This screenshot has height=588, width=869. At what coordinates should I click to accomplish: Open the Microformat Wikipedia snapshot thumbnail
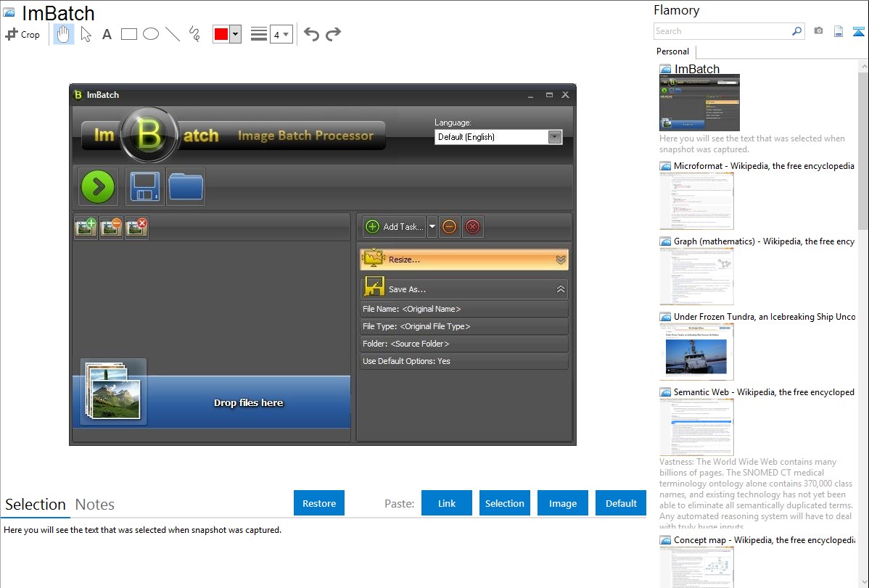tap(696, 201)
